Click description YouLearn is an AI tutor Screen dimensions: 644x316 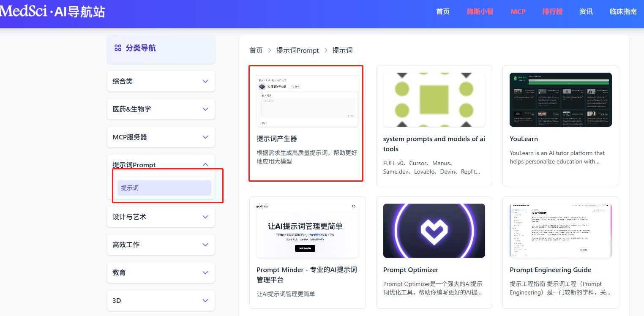pyautogui.click(x=557, y=157)
